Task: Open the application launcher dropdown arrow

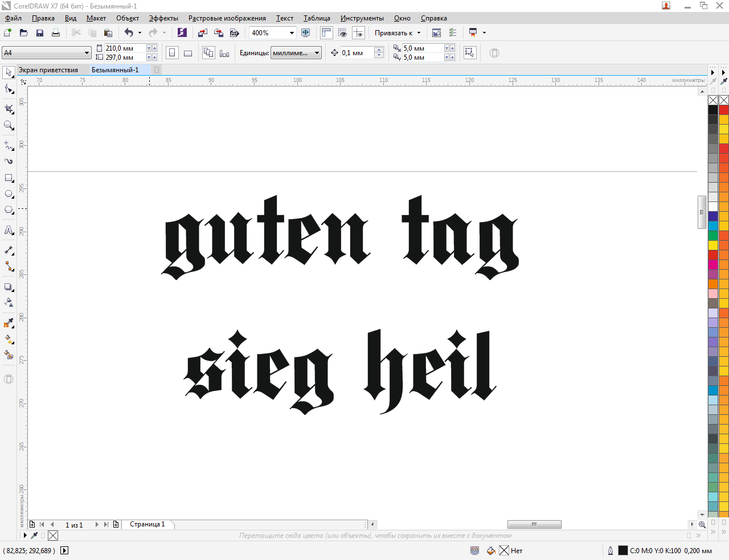Action: point(485,33)
